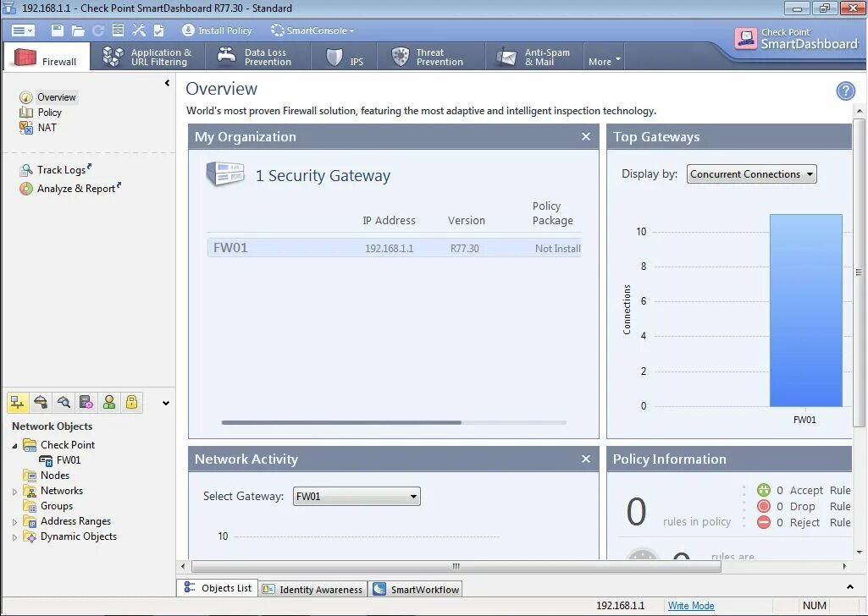Close the My Organization panel
The width and height of the screenshot is (868, 616).
pyautogui.click(x=586, y=136)
